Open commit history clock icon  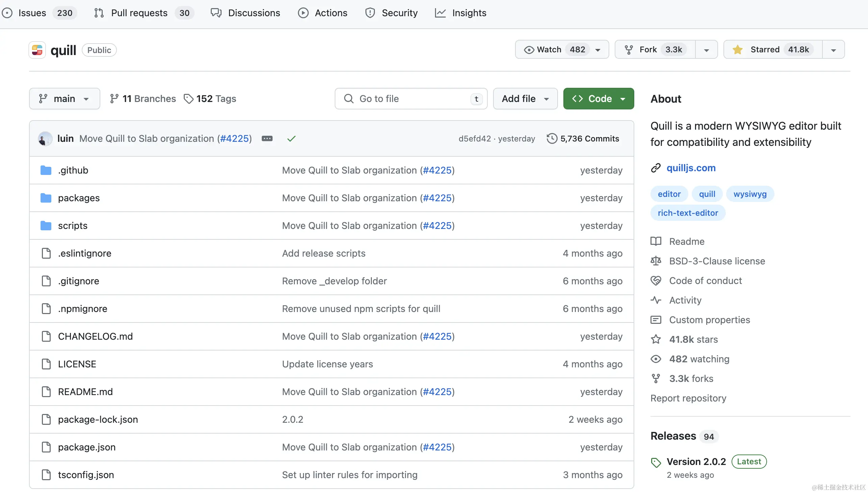point(552,138)
